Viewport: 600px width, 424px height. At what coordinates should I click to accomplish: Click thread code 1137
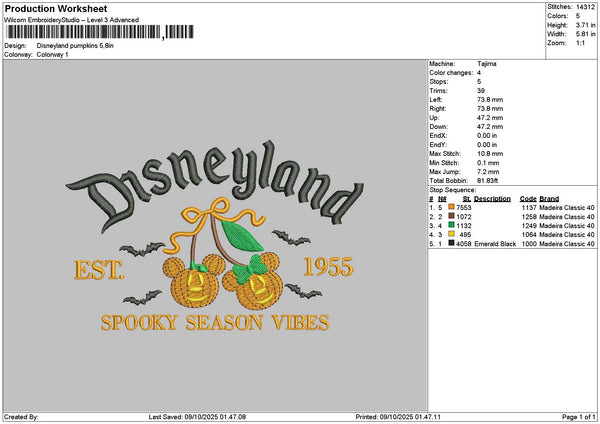(529, 208)
